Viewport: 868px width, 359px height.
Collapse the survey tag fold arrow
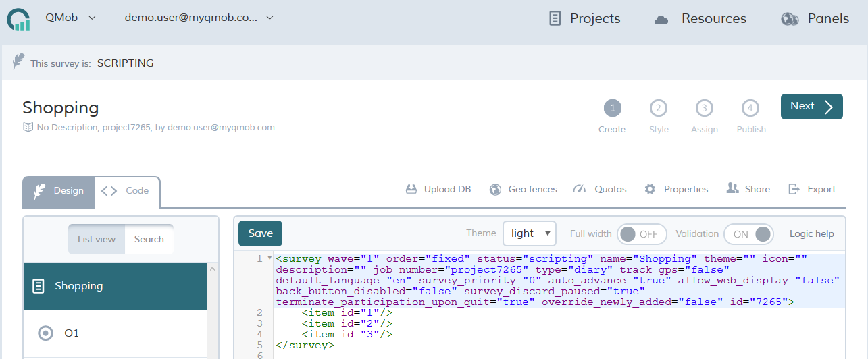point(270,258)
